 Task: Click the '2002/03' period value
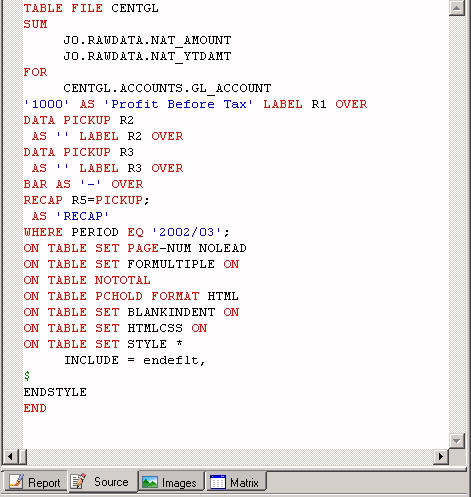pyautogui.click(x=187, y=232)
